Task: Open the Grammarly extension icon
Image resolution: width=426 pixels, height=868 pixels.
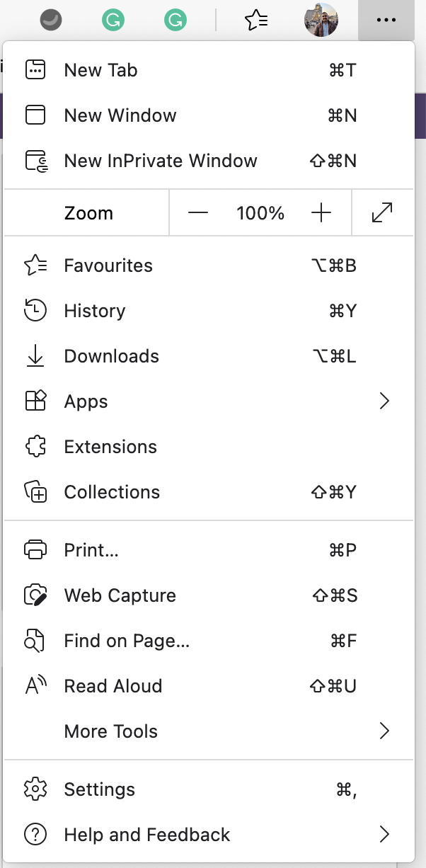Action: pos(113,19)
